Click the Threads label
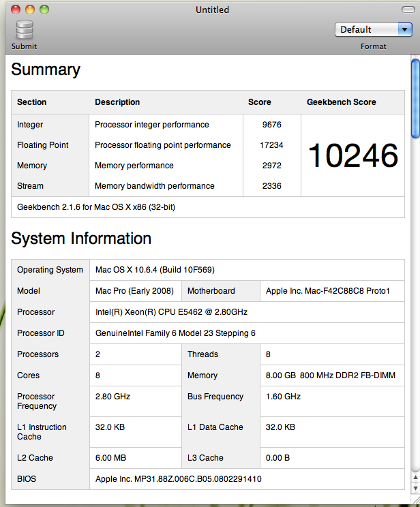 click(x=202, y=354)
